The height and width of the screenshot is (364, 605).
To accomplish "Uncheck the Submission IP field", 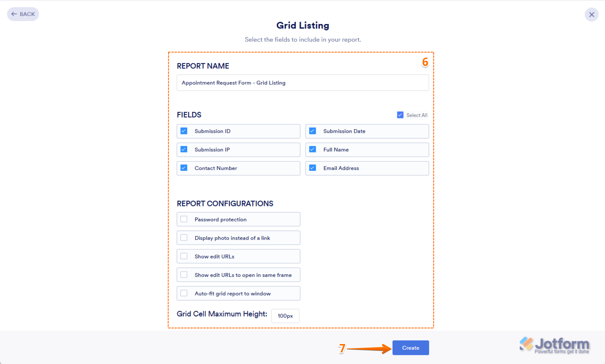I will tap(184, 150).
